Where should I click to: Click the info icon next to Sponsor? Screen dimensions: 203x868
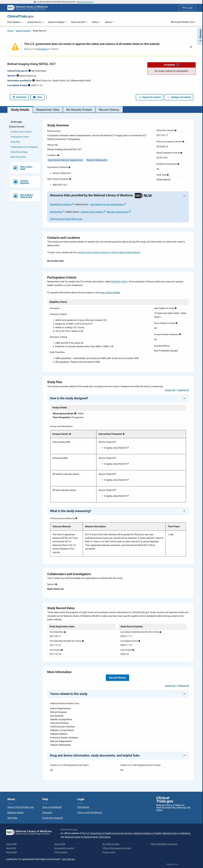pyautogui.click(x=18, y=75)
